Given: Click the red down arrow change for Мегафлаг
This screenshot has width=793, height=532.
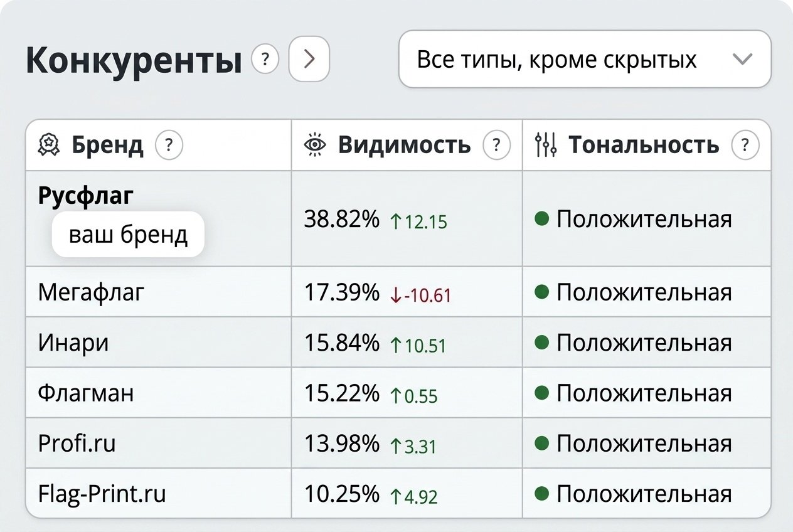Looking at the screenshot, I should pyautogui.click(x=420, y=295).
